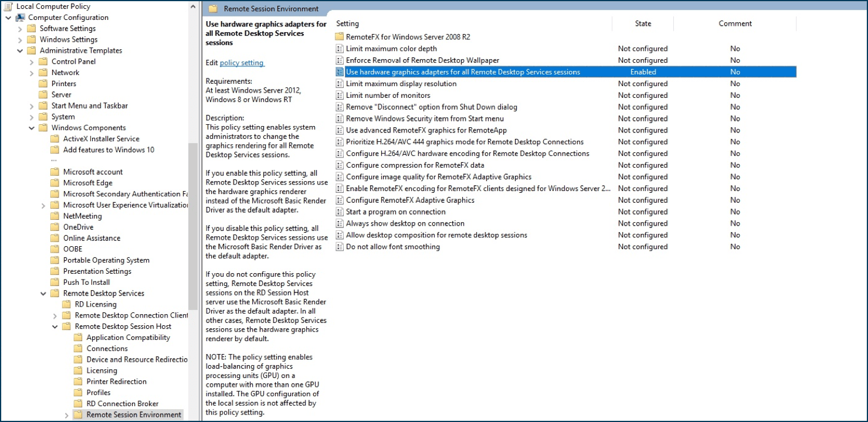868x422 pixels.
Task: Collapse the Administrative Templates node
Action: click(20, 50)
